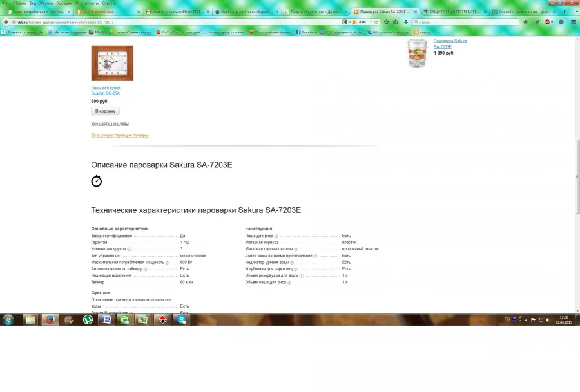The width and height of the screenshot is (580, 392).
Task: Open Excel from the taskbar
Action: click(x=143, y=319)
